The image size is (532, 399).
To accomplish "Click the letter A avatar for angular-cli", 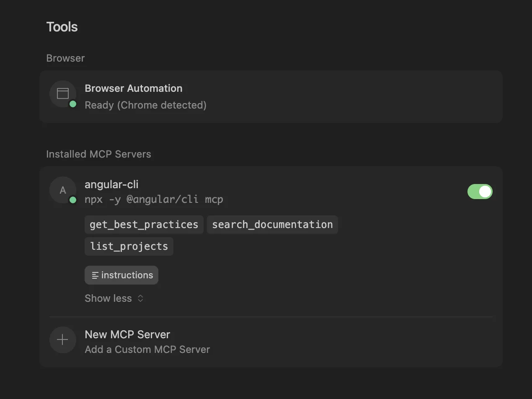I will coord(62,190).
